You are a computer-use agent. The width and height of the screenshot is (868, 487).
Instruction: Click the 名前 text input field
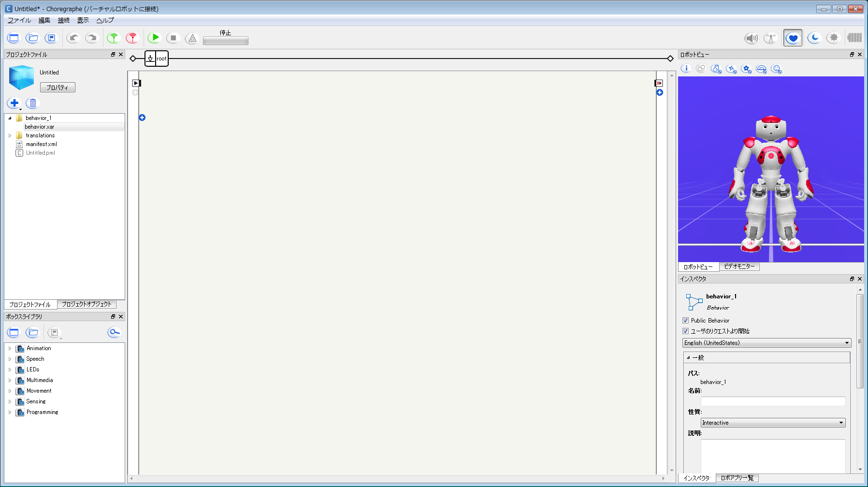pos(773,401)
